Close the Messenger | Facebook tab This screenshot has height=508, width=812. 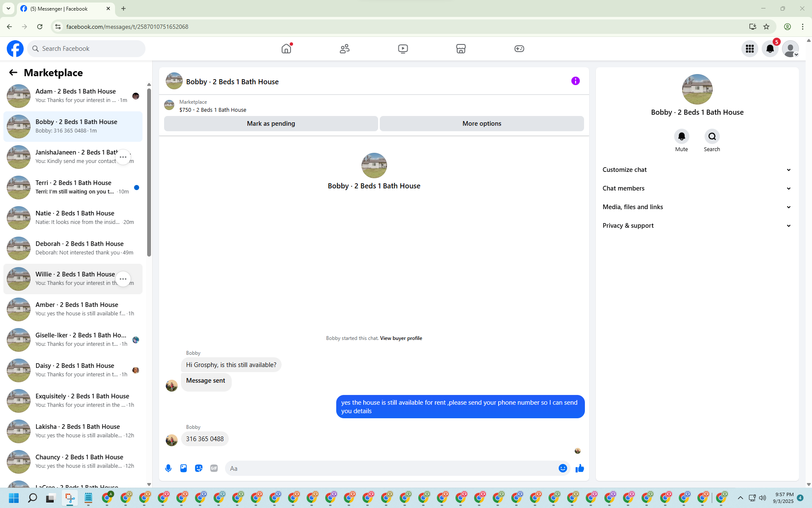tap(108, 8)
